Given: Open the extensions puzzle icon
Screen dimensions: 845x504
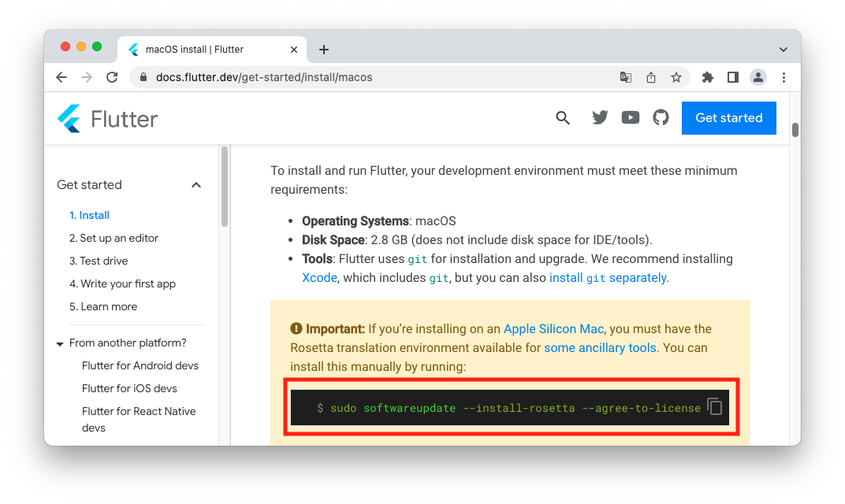Looking at the screenshot, I should point(708,77).
